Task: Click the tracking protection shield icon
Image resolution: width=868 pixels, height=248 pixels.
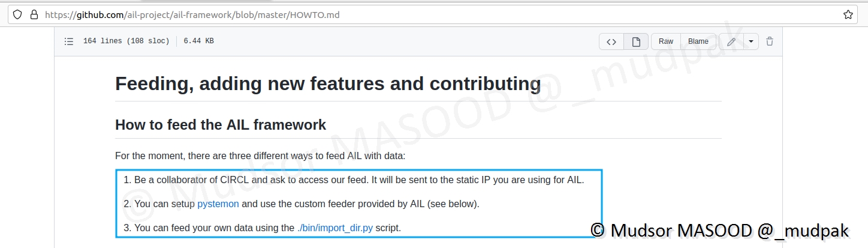Action: pos(17,14)
